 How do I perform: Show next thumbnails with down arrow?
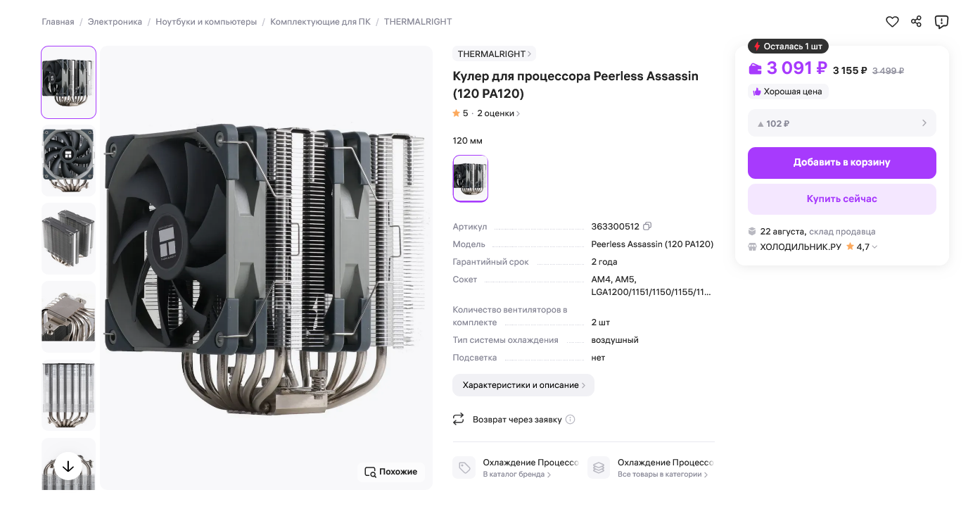pyautogui.click(x=68, y=466)
